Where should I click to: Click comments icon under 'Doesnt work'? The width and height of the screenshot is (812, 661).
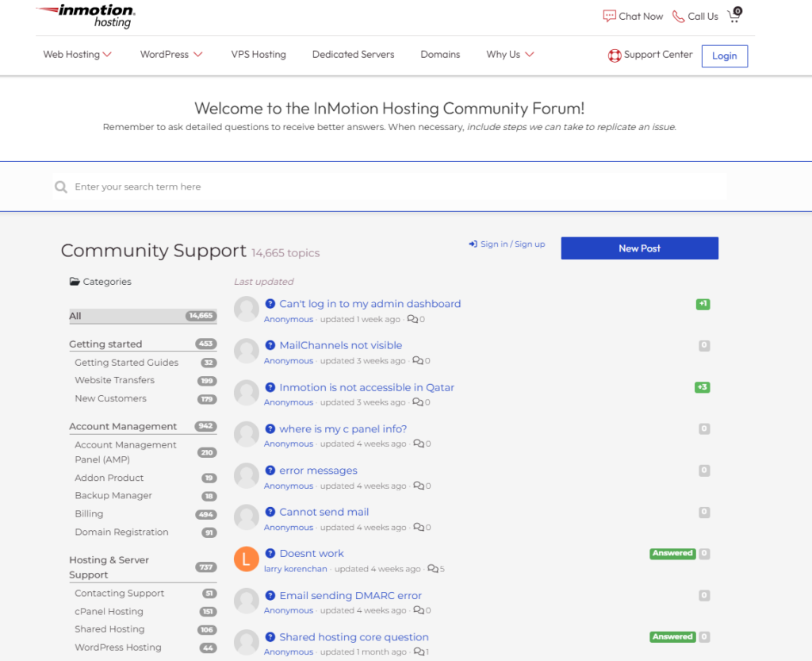(432, 569)
